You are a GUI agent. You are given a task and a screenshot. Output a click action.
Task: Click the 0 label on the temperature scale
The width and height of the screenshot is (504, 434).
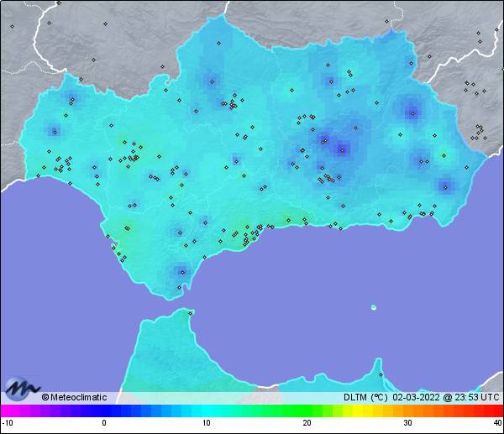104,422
